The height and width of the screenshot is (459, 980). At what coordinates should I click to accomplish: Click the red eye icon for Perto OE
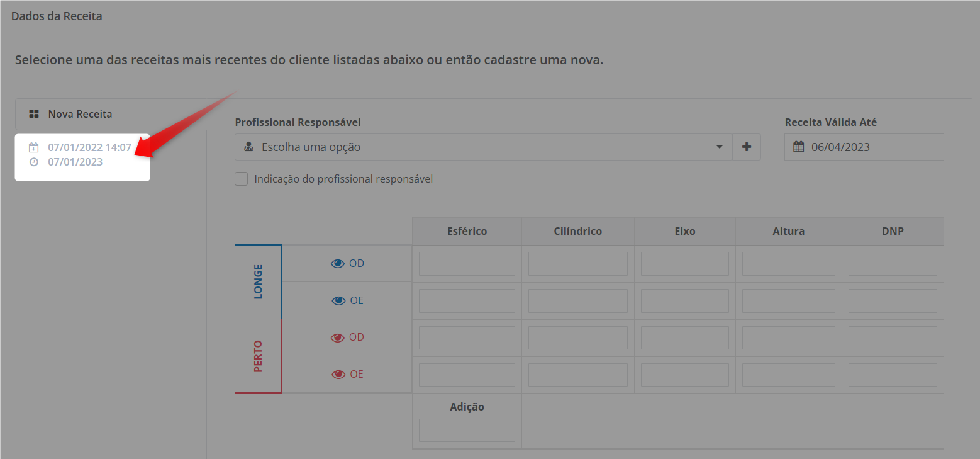(338, 375)
